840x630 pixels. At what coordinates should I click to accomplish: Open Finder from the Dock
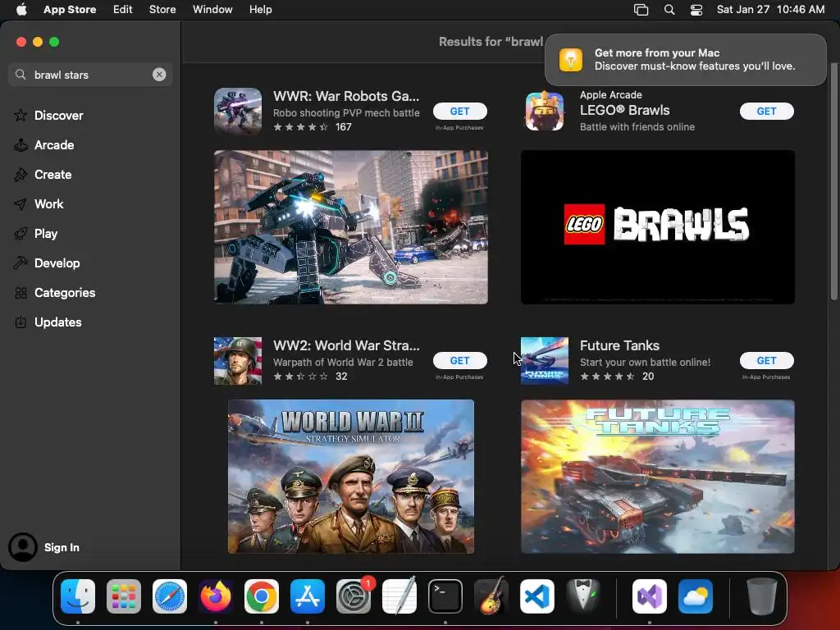tap(78, 596)
